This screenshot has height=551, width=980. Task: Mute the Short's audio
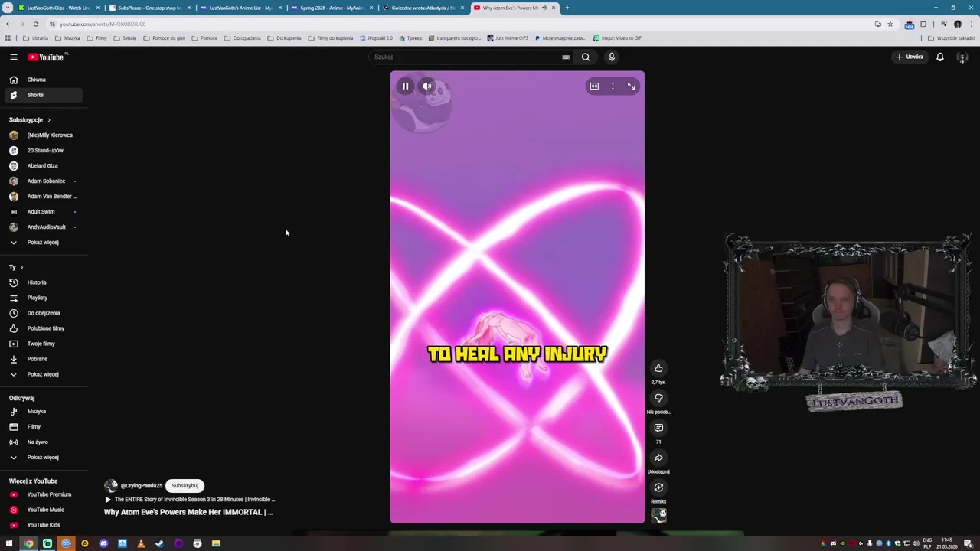(x=427, y=86)
